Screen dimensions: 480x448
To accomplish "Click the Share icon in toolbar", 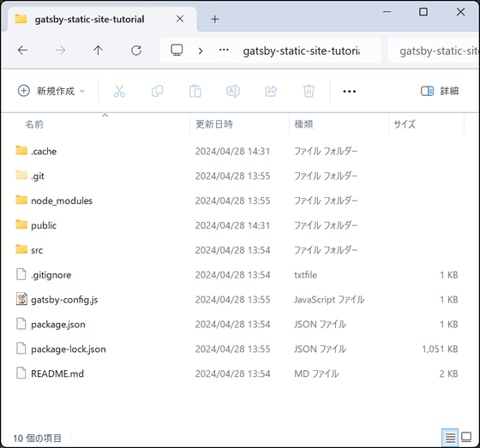I will [271, 91].
